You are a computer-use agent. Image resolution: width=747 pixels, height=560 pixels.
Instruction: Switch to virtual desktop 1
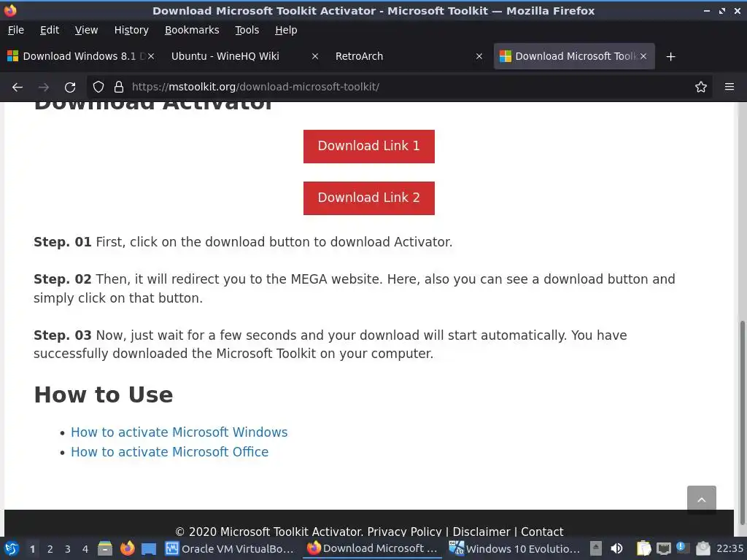click(x=32, y=549)
